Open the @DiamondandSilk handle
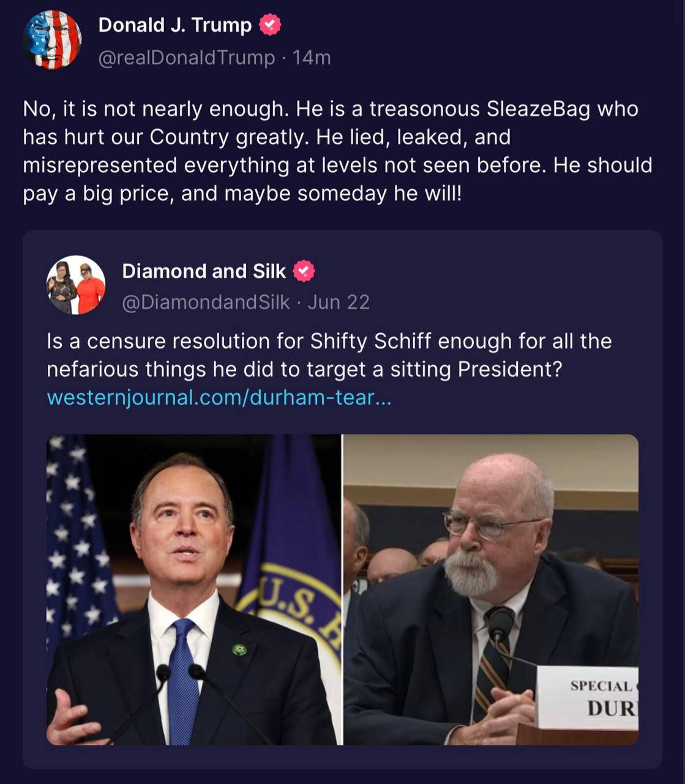 (x=206, y=302)
